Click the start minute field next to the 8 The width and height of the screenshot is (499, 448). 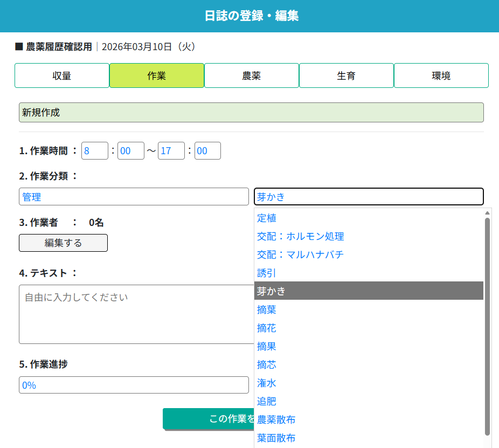(x=131, y=150)
